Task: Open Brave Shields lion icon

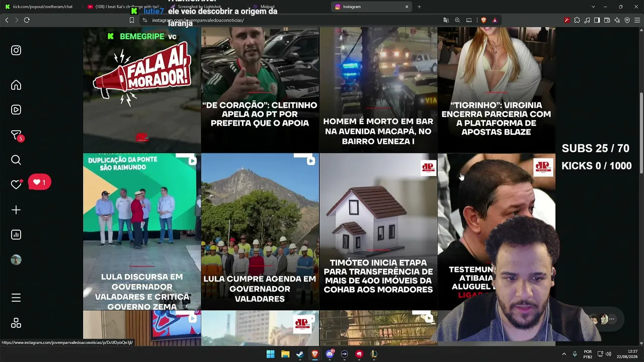Action: (x=484, y=20)
